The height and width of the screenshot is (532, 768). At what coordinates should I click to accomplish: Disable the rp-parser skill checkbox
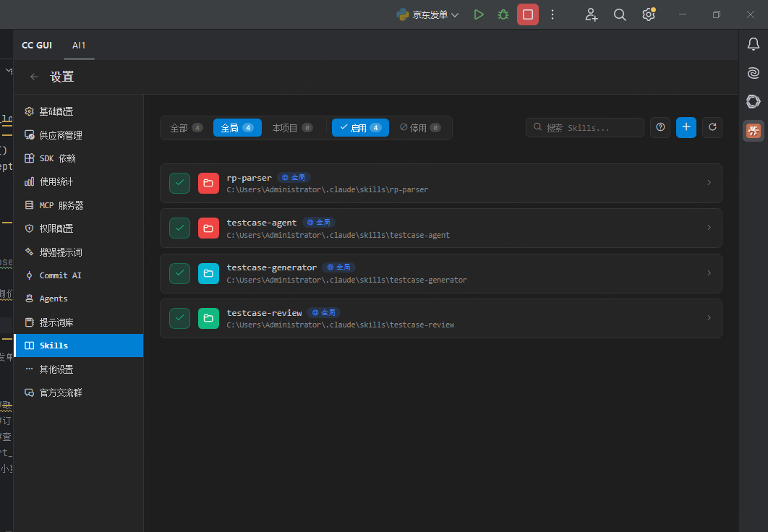tap(180, 184)
